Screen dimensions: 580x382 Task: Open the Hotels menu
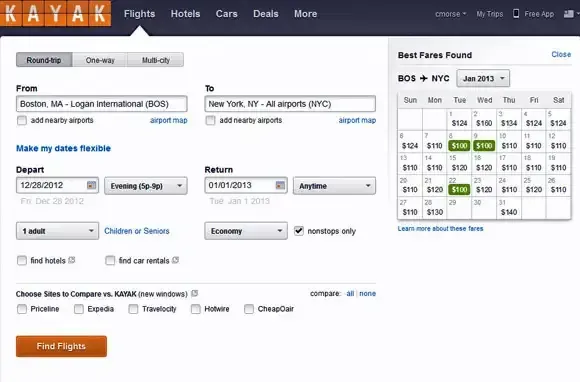[185, 14]
